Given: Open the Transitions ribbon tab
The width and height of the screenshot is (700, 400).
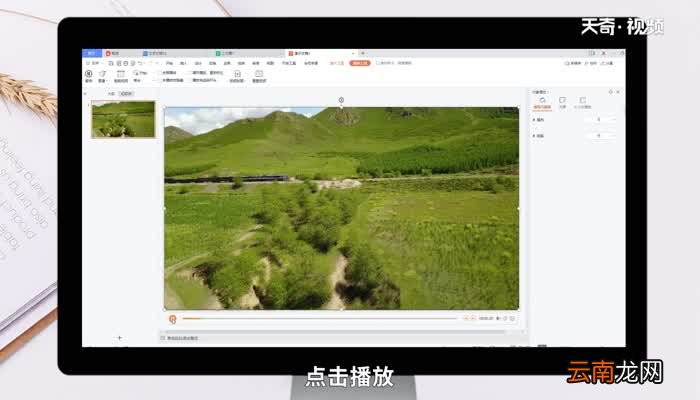Looking at the screenshot, I should [x=212, y=63].
